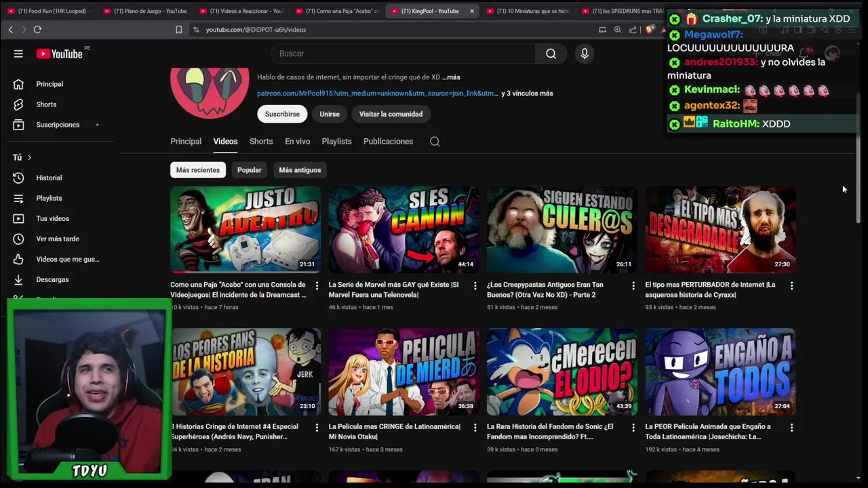Expand the Tú section chevron

pyautogui.click(x=29, y=157)
